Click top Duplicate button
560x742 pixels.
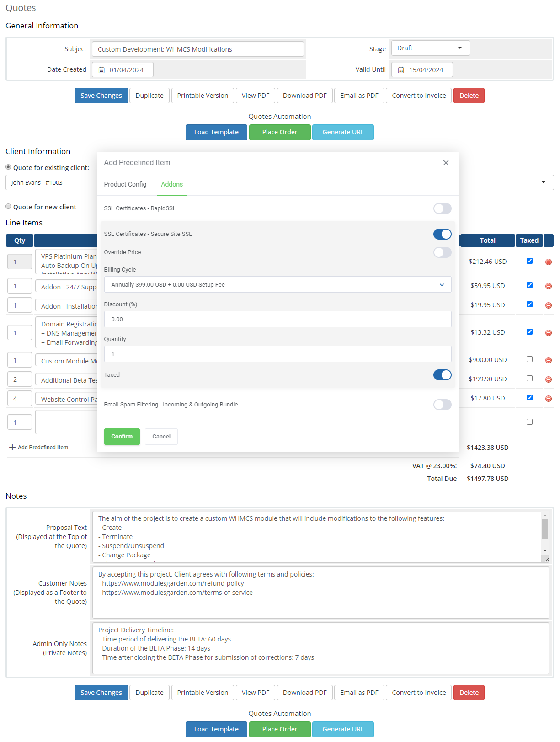tap(149, 96)
